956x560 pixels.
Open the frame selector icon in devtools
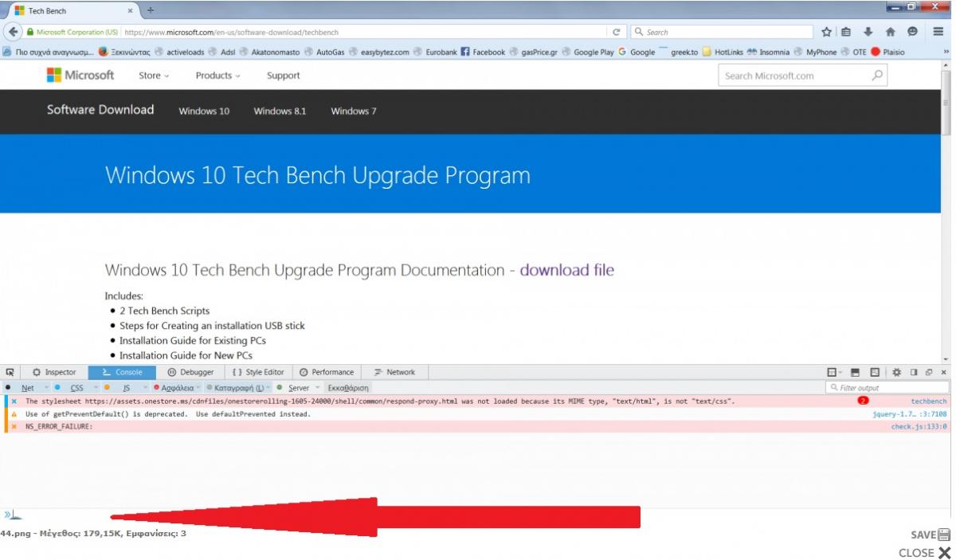tap(834, 372)
